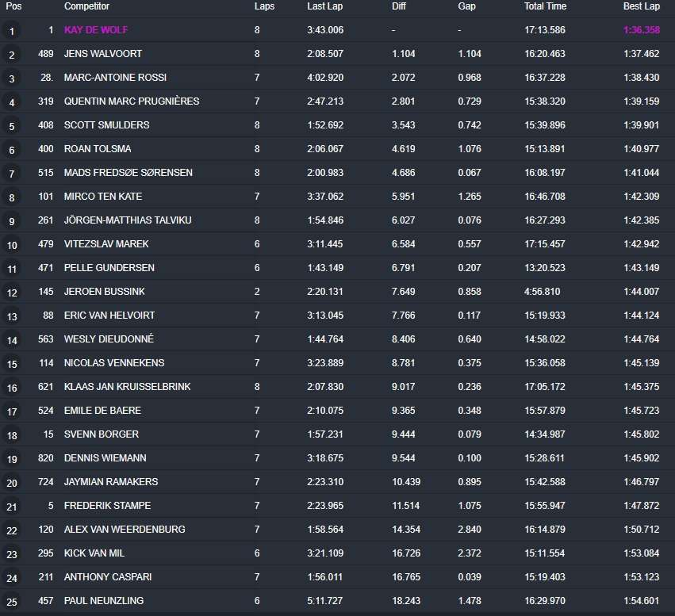Click position badge 1 for Kay De Wolf
The image size is (675, 616).
(x=11, y=32)
